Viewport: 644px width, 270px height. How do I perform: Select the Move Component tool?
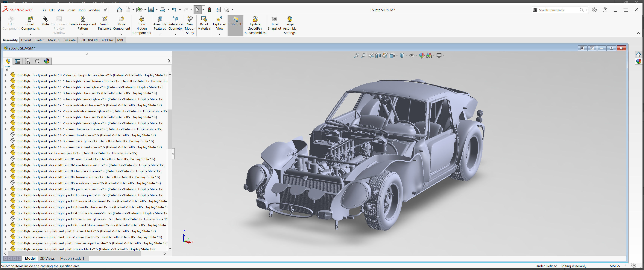(121, 24)
